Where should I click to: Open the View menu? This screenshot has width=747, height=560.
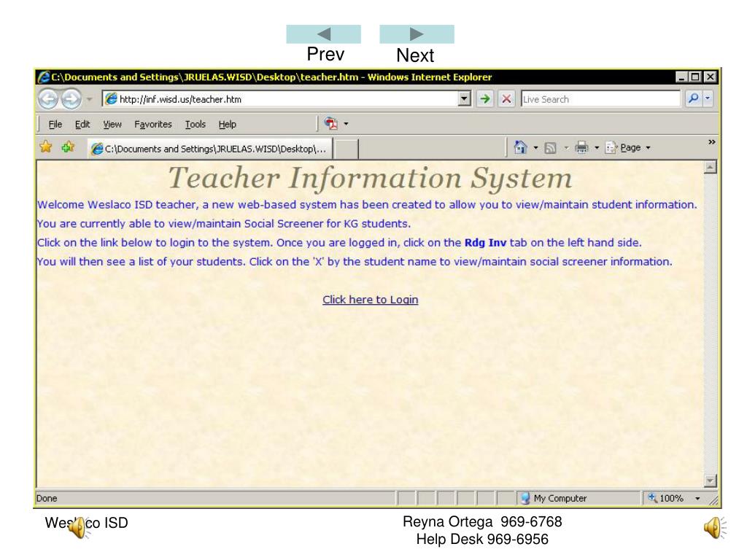(x=112, y=124)
